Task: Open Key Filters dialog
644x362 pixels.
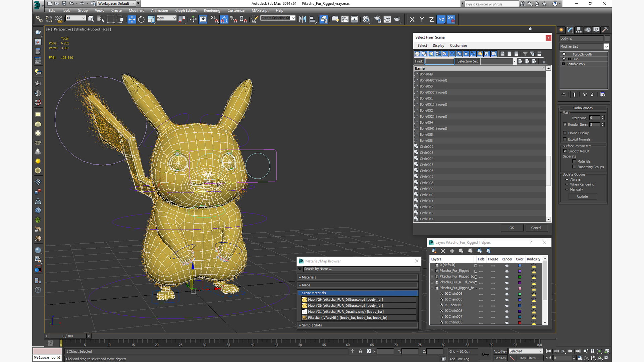Action: [x=529, y=358]
